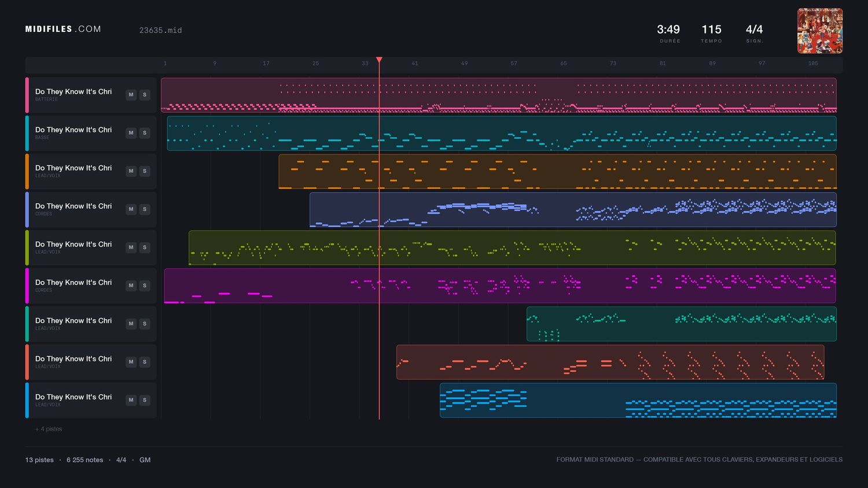Click the 3:49 duration value
Viewport: 868px width, 488px height.
(668, 29)
